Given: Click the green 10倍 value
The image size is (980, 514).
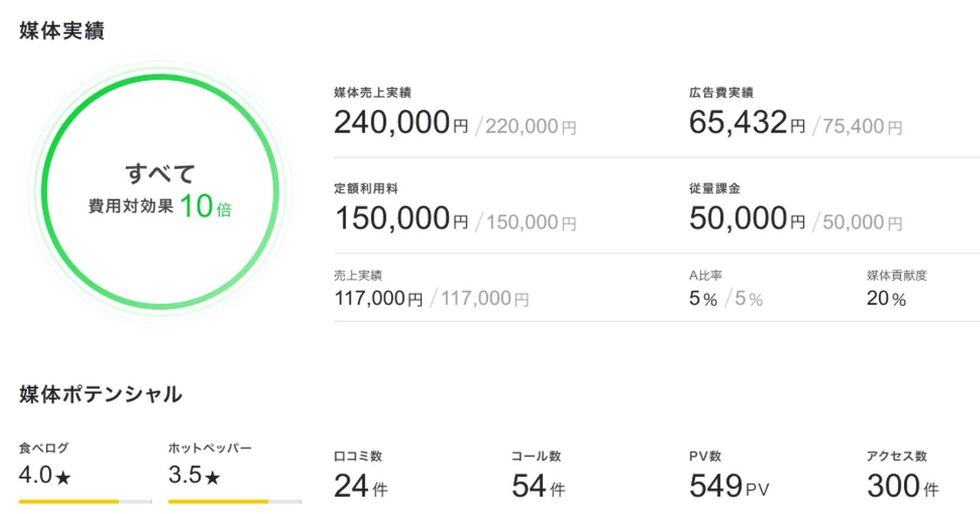Looking at the screenshot, I should pos(205,207).
